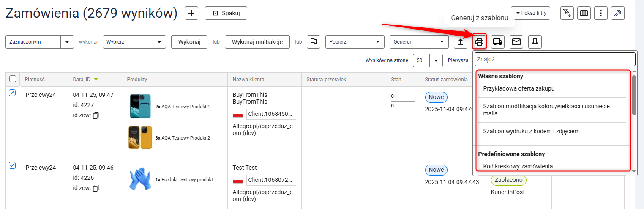Viewport: 644px width, 209px height.
Task: Click the 'Wykonaj multiakcje' button
Action: [257, 42]
